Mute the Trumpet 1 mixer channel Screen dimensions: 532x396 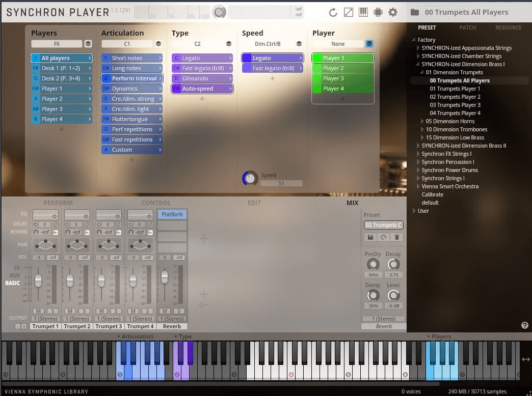(x=39, y=311)
